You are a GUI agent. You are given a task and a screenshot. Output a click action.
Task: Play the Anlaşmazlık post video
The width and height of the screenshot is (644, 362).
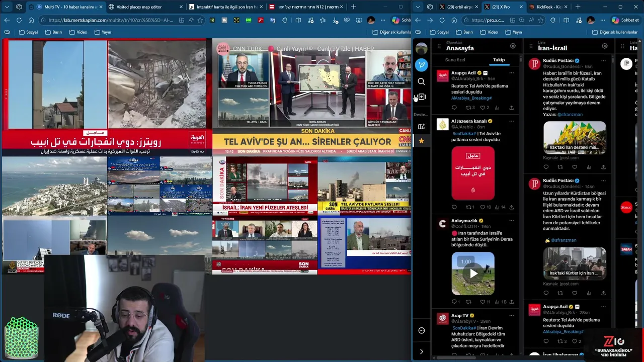pos(473,274)
